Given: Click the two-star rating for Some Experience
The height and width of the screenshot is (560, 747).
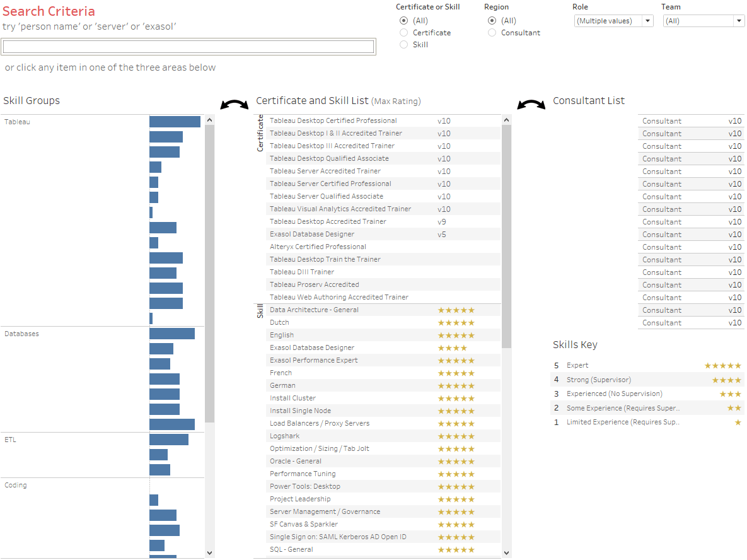Looking at the screenshot, I should click(733, 408).
